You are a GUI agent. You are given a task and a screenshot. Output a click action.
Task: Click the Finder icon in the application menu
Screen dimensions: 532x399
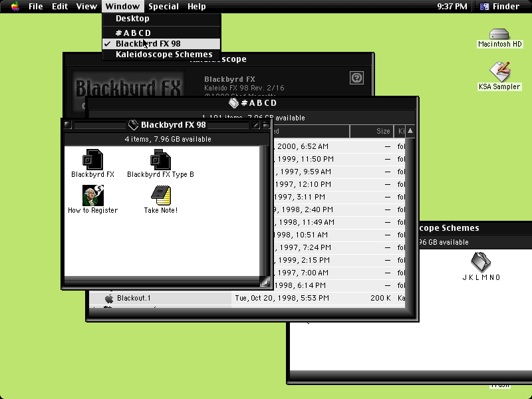point(485,7)
